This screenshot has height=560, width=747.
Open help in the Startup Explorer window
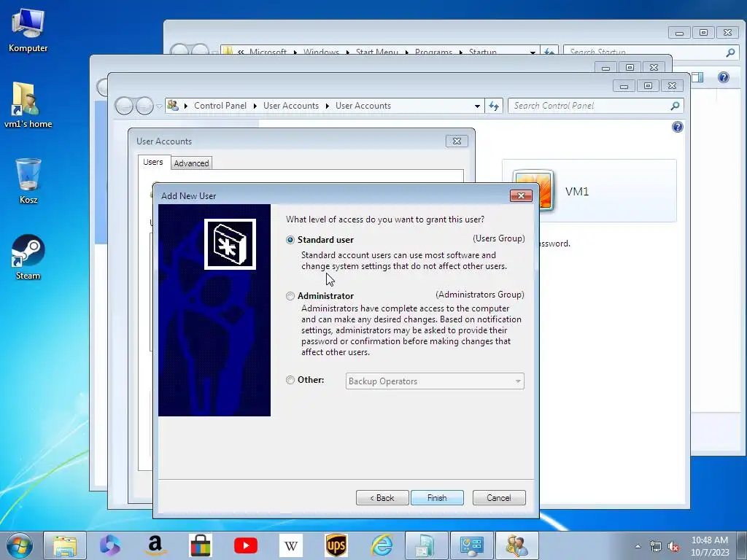pos(723,77)
